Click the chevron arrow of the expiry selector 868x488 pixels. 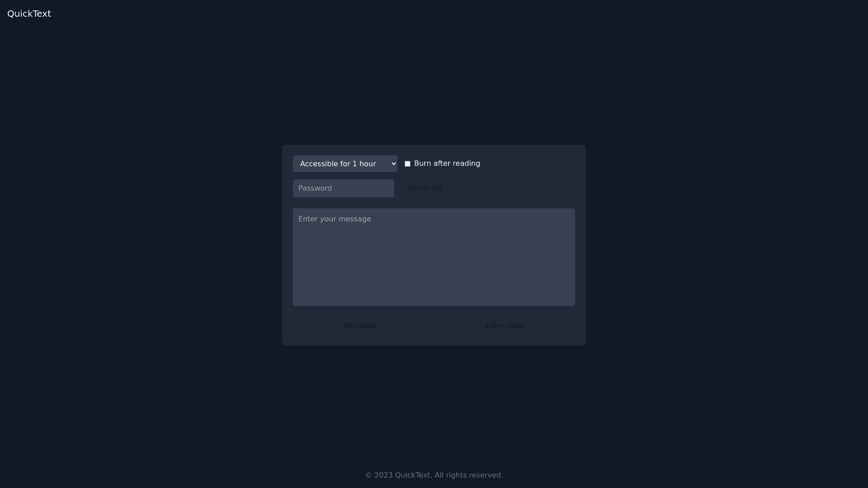tap(393, 164)
